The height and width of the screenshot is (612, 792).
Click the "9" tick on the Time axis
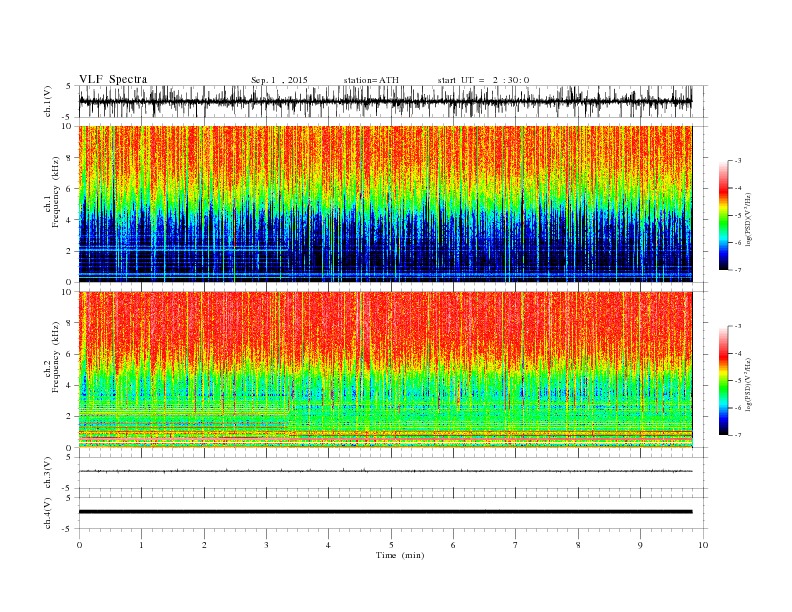click(640, 545)
